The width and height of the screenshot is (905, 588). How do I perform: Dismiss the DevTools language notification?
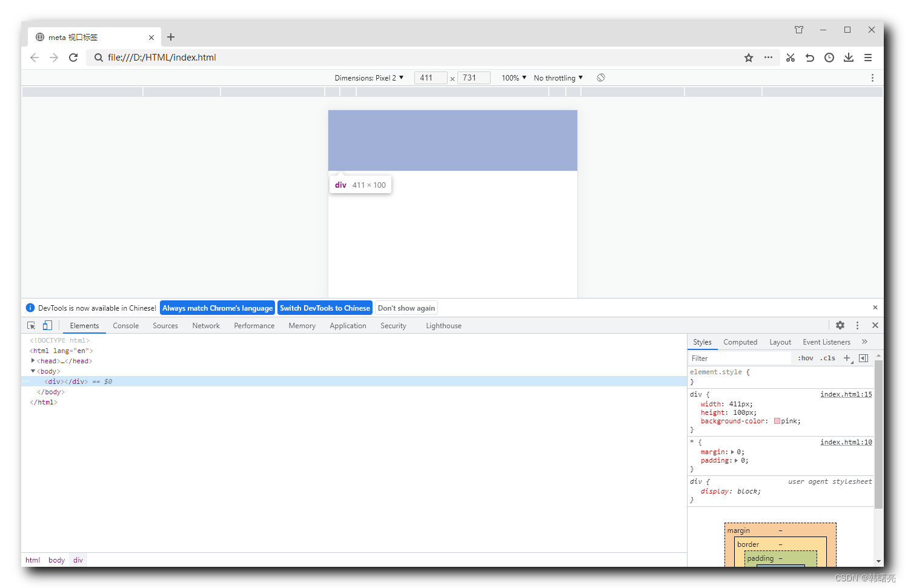tap(875, 308)
